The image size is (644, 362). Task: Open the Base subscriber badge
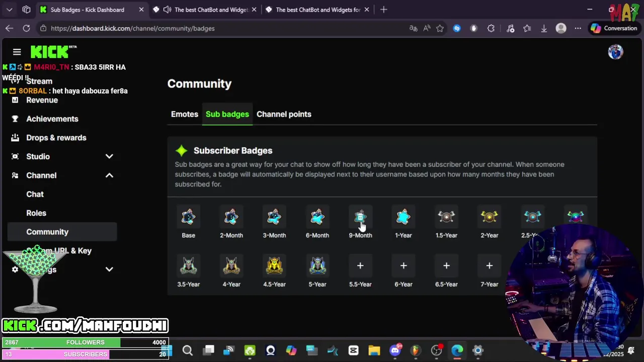[x=188, y=217]
